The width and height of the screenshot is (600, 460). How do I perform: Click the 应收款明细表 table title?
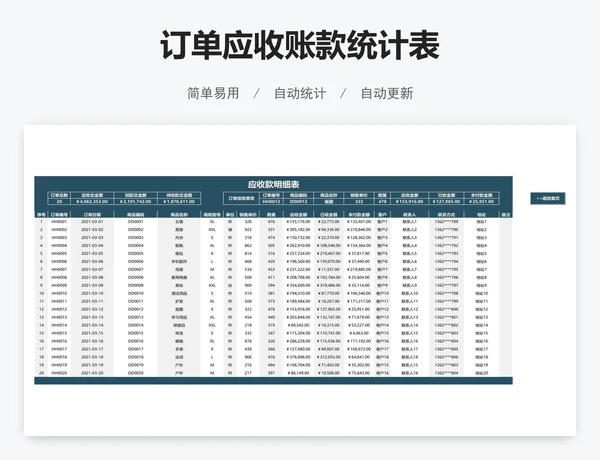[273, 184]
